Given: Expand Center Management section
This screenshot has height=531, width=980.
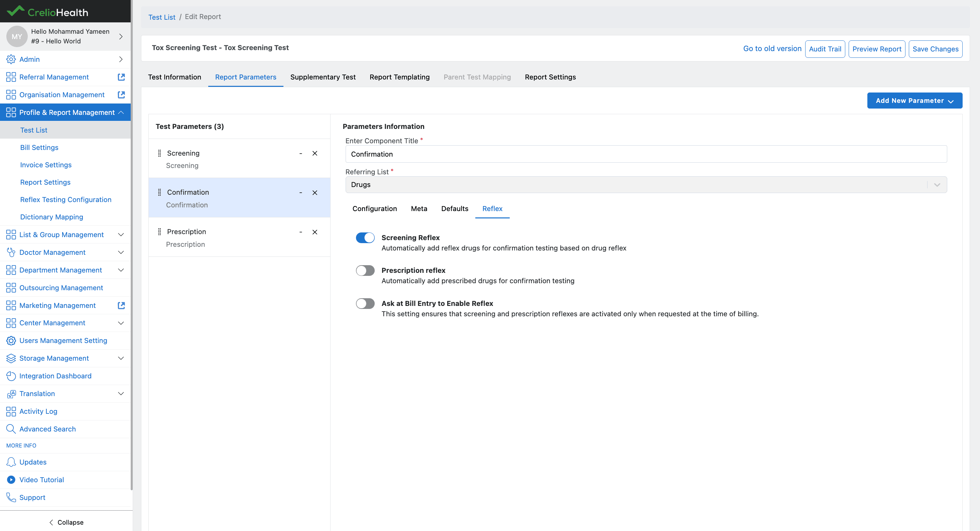Looking at the screenshot, I should pos(121,323).
